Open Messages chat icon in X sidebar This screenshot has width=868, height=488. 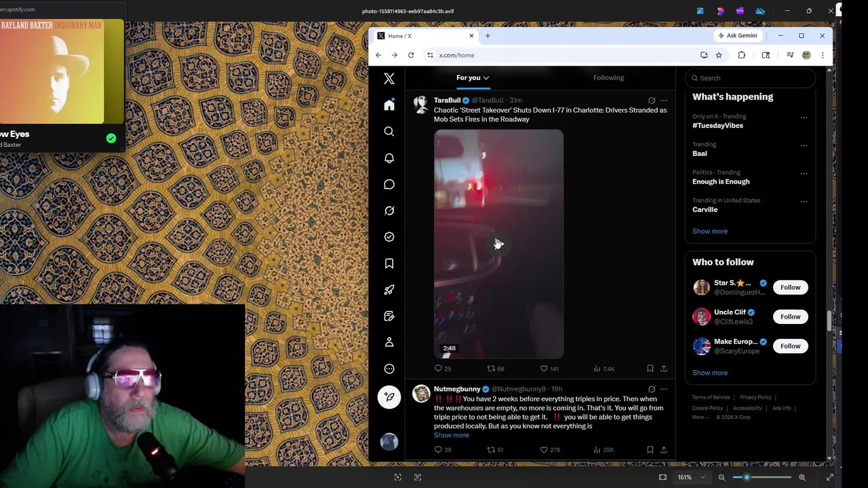click(389, 184)
